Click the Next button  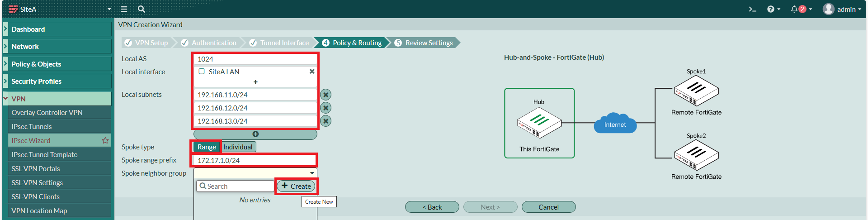[x=491, y=207]
